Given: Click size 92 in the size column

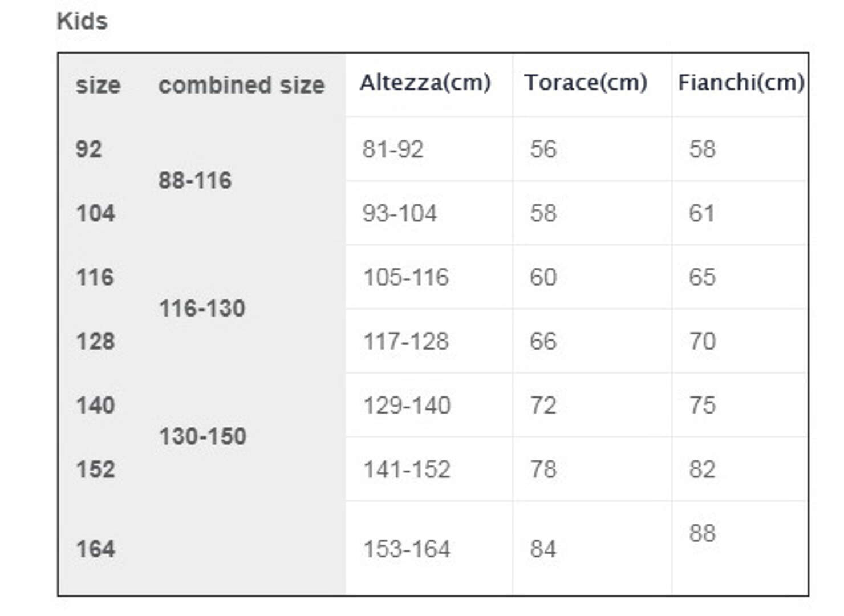Looking at the screenshot, I should pos(89,149).
